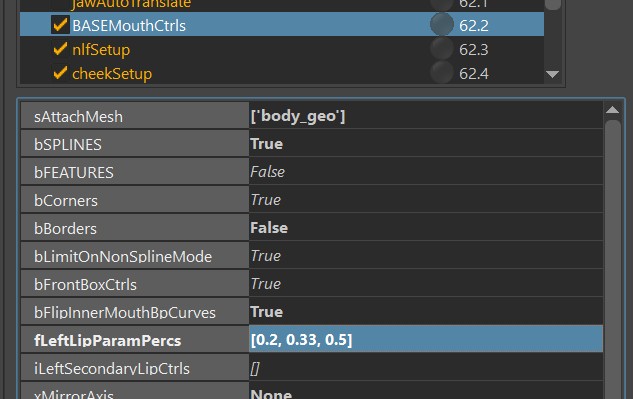Viewport: 633px width, 399px height.
Task: Uncheck the BASEMouthCtrls checkbox
Action: 60,25
